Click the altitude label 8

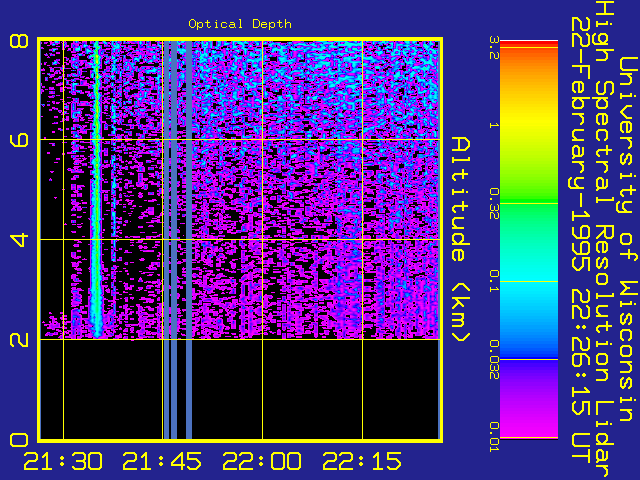(x=19, y=41)
